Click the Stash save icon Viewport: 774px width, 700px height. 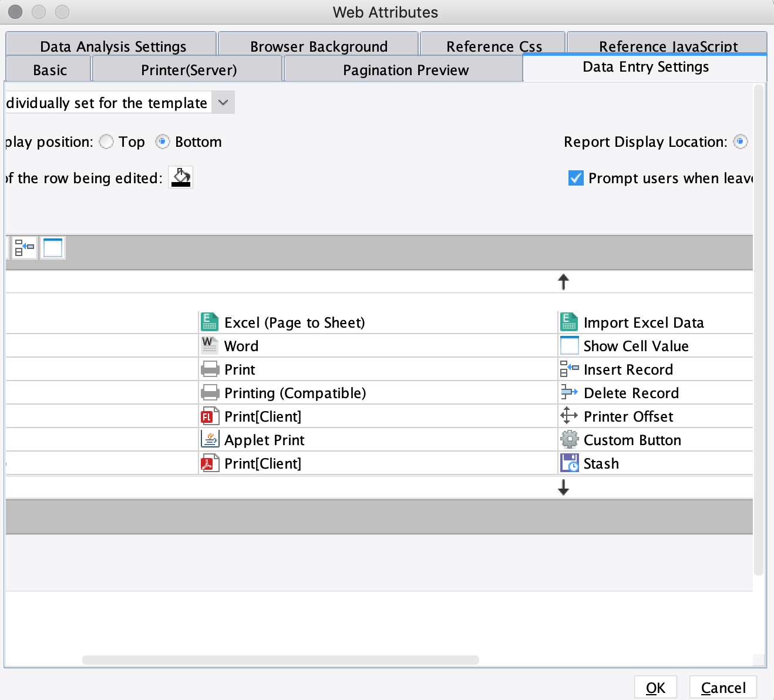tap(568, 463)
